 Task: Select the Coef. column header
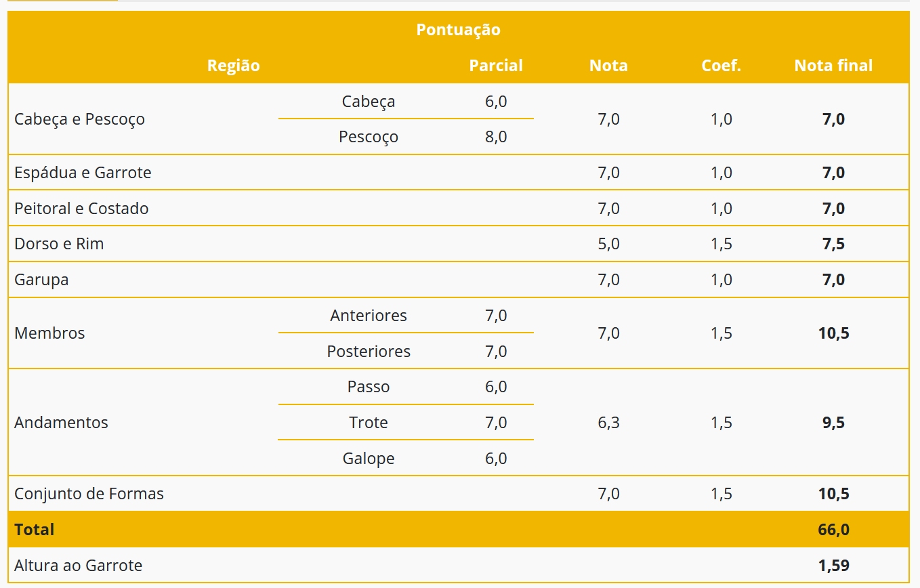coord(722,66)
